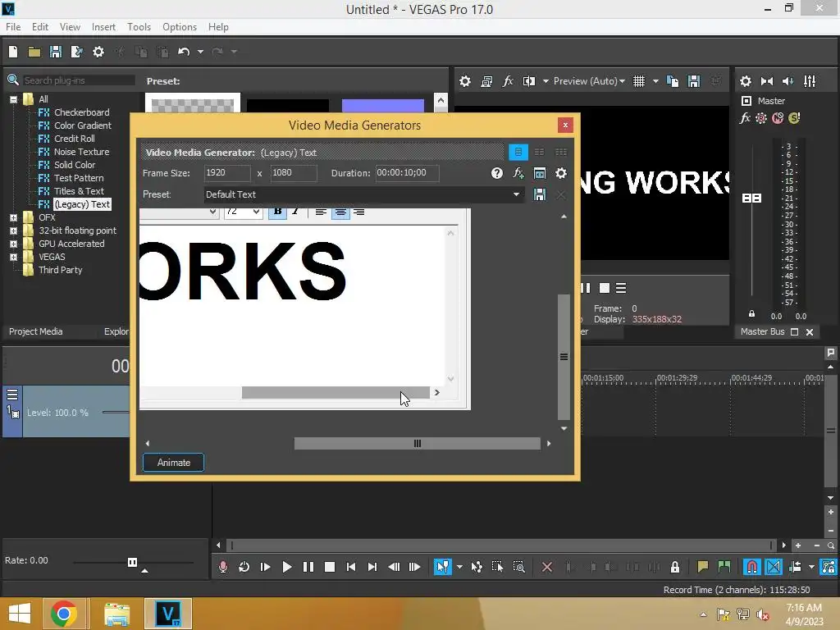The width and height of the screenshot is (840, 630).
Task: Open the font name dropdown arrow
Action: click(x=212, y=212)
